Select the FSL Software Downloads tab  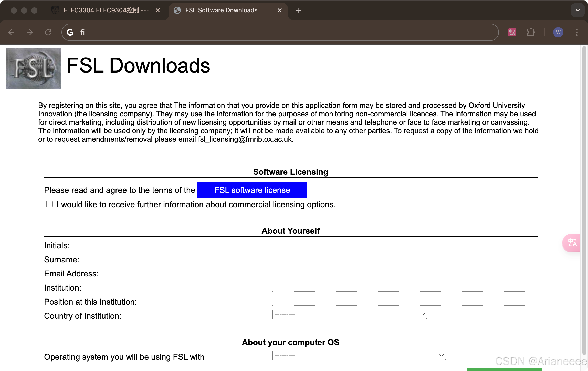pos(221,10)
